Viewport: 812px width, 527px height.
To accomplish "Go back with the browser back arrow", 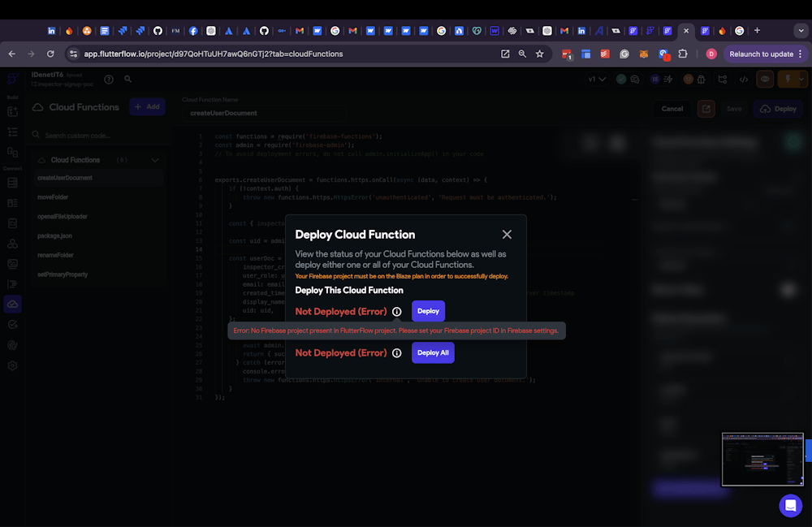I will point(12,54).
